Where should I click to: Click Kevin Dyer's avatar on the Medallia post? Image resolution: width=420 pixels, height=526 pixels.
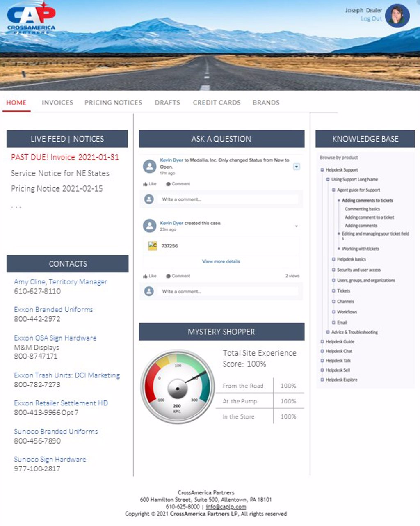(150, 166)
